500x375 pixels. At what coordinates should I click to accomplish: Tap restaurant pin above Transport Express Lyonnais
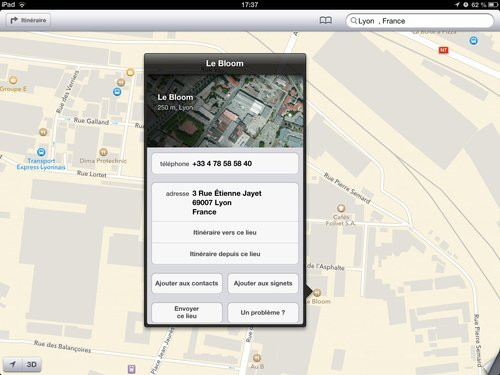click(43, 132)
